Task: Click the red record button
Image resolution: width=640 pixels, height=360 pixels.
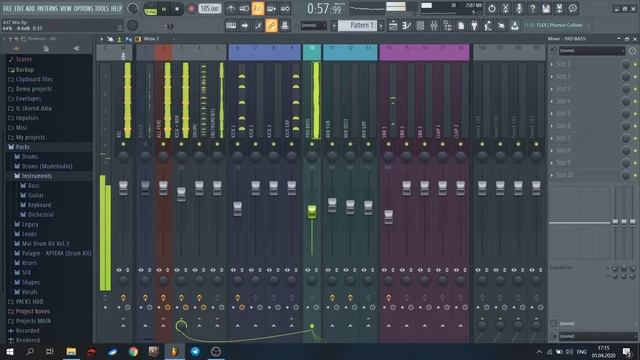Action: coord(191,9)
